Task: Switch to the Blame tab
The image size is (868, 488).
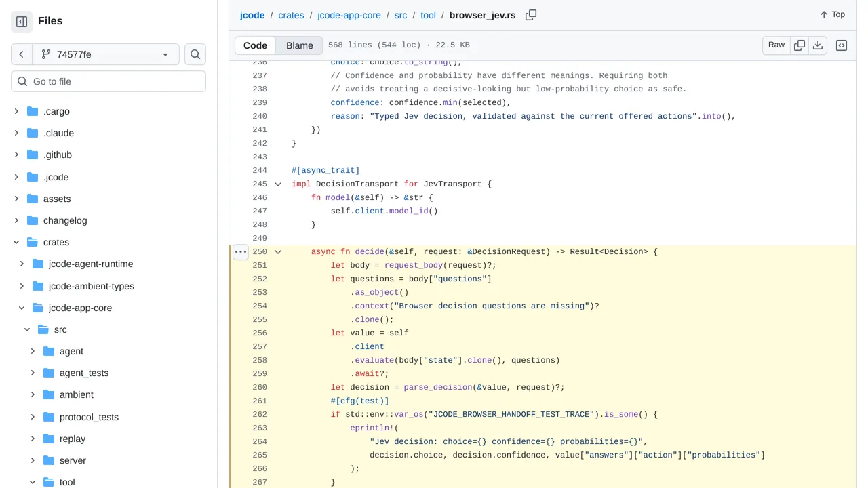Action: [300, 45]
